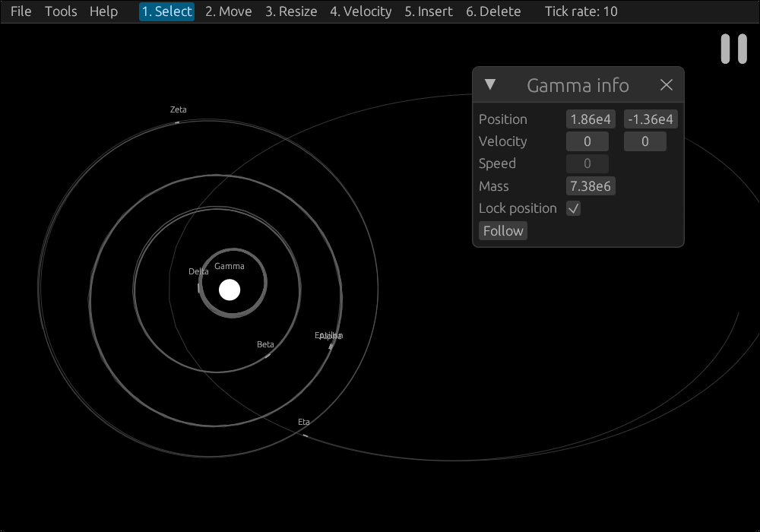Open the Tools menu

[x=61, y=11]
